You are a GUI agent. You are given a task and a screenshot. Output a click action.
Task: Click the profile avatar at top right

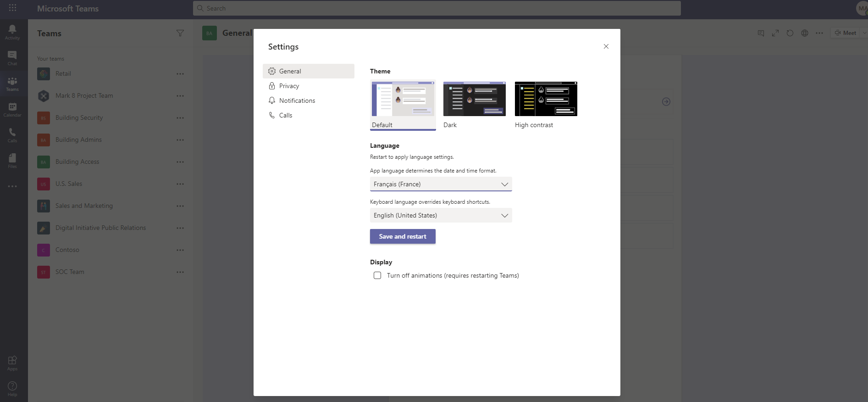coord(862,8)
